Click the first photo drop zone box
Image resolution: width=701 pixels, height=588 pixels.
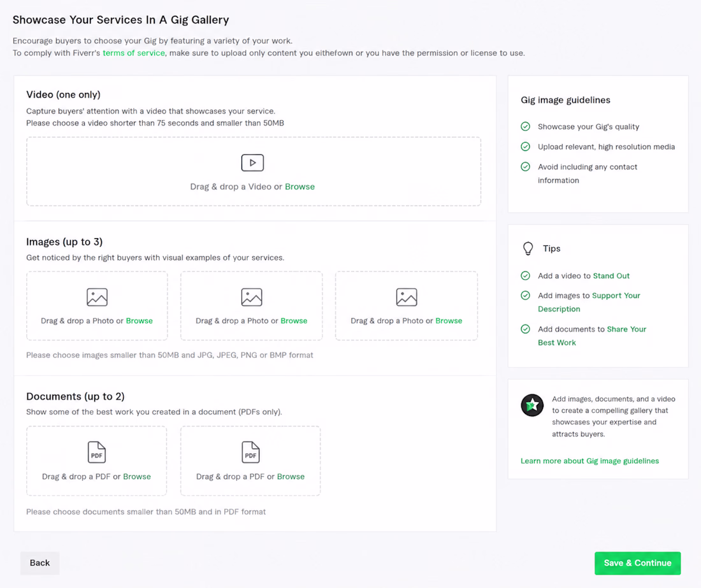[97, 306]
